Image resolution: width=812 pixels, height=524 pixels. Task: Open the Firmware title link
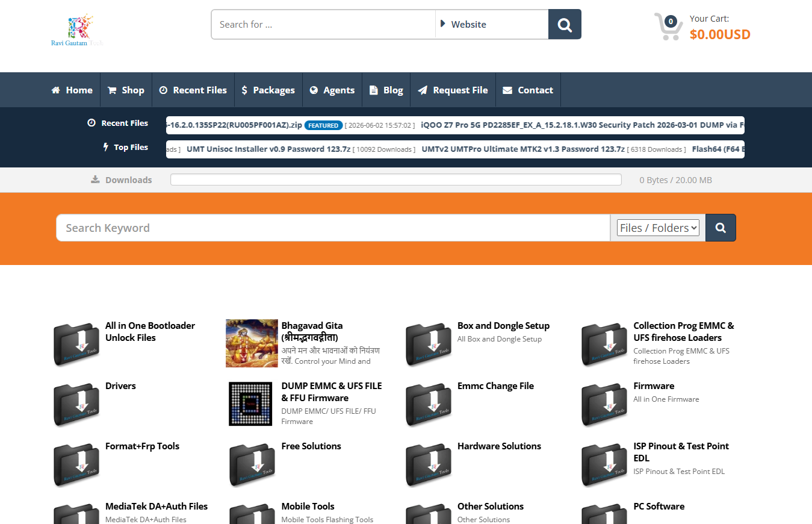tap(654, 385)
